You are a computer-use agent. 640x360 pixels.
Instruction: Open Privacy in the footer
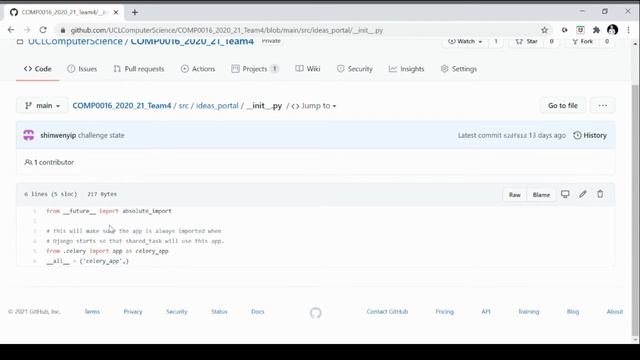click(133, 311)
